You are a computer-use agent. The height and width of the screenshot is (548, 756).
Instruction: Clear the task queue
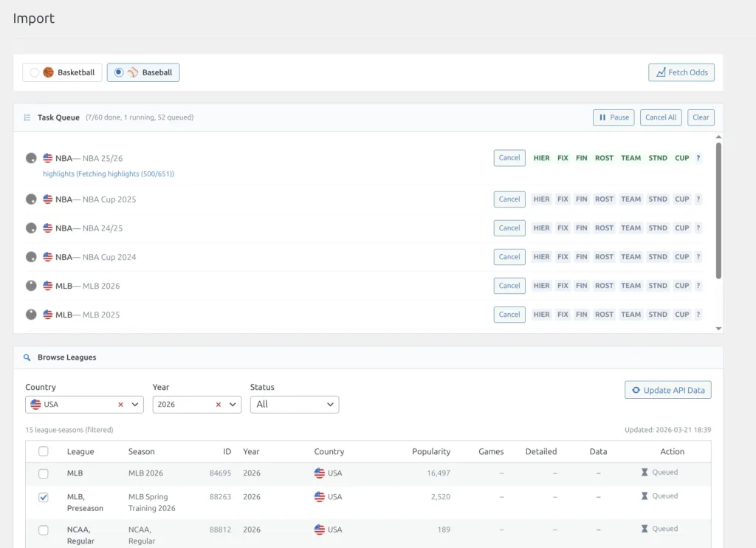coord(701,117)
